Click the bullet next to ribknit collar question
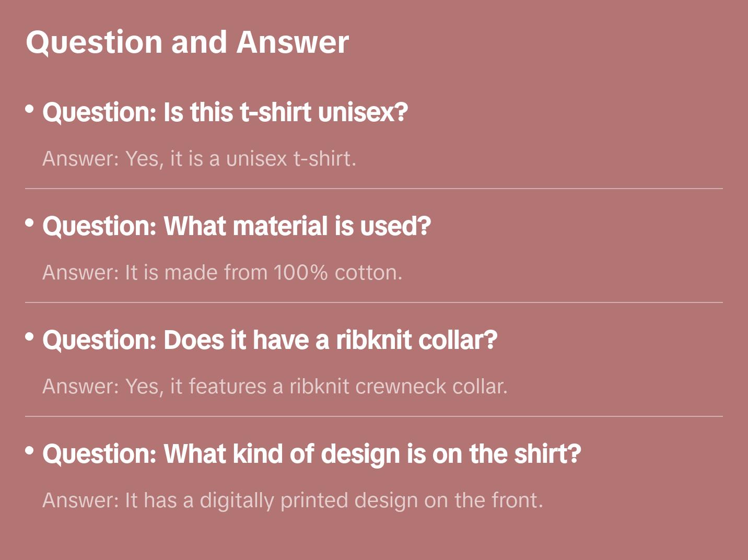Screen dimensions: 748x560 point(30,337)
